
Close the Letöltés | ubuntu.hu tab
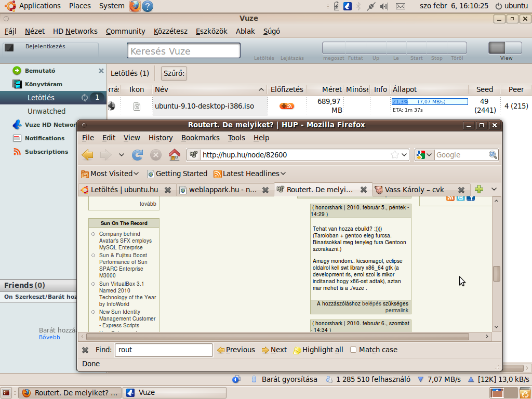(x=168, y=190)
